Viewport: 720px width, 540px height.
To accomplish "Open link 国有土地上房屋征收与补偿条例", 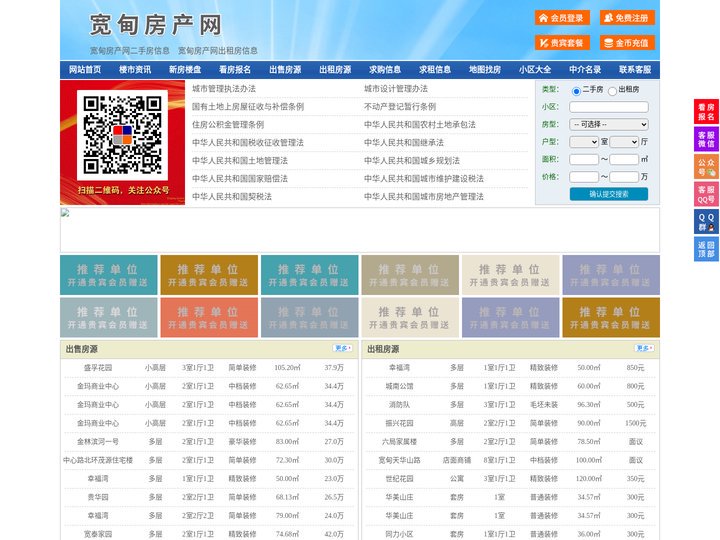I will tap(248, 107).
